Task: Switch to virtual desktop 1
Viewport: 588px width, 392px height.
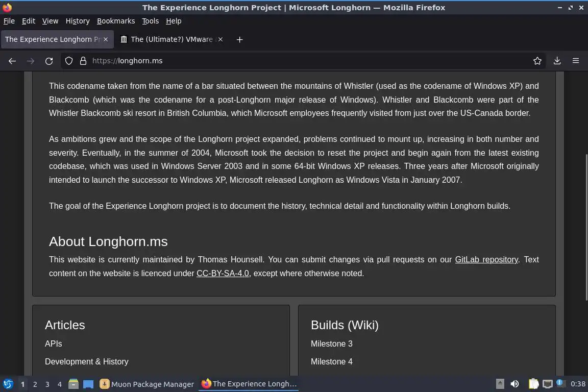Action: (22, 384)
